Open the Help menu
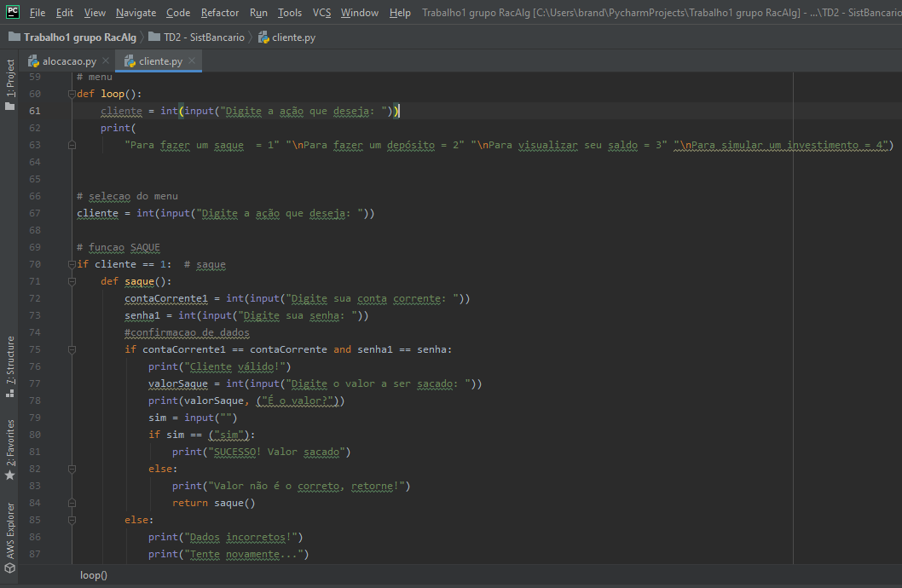Screen dimensions: 902x588 click(400, 13)
